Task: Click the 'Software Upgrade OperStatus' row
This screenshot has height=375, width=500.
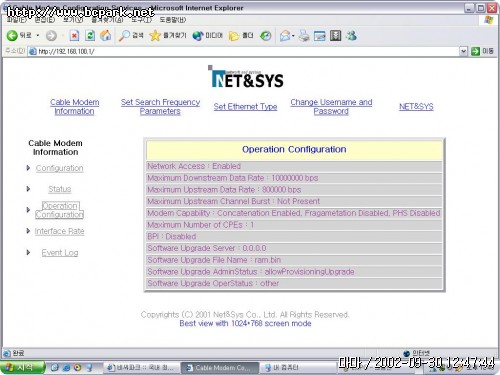Action: click(294, 283)
